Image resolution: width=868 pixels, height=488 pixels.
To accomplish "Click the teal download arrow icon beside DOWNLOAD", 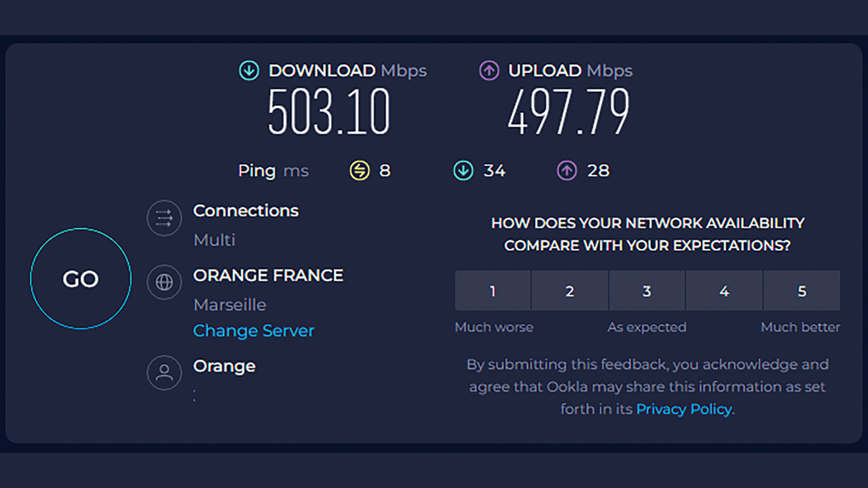I will point(249,71).
